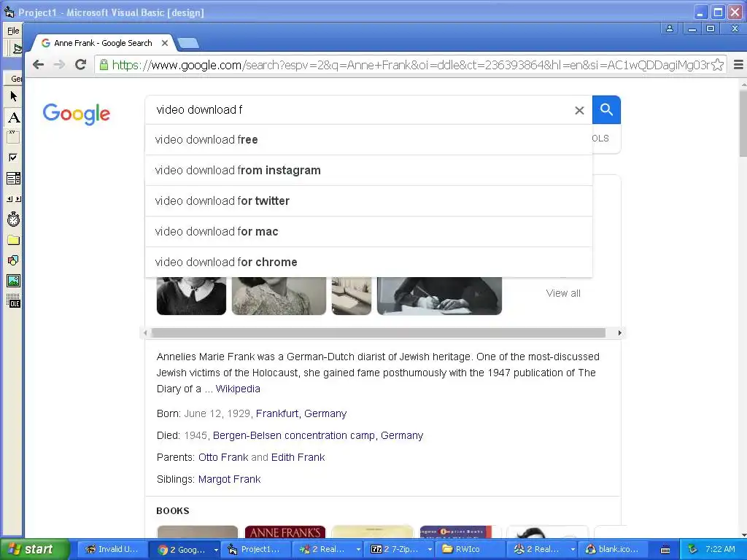Open first Anne Frank portrait thumbnail
747x560 pixels.
[x=192, y=296]
